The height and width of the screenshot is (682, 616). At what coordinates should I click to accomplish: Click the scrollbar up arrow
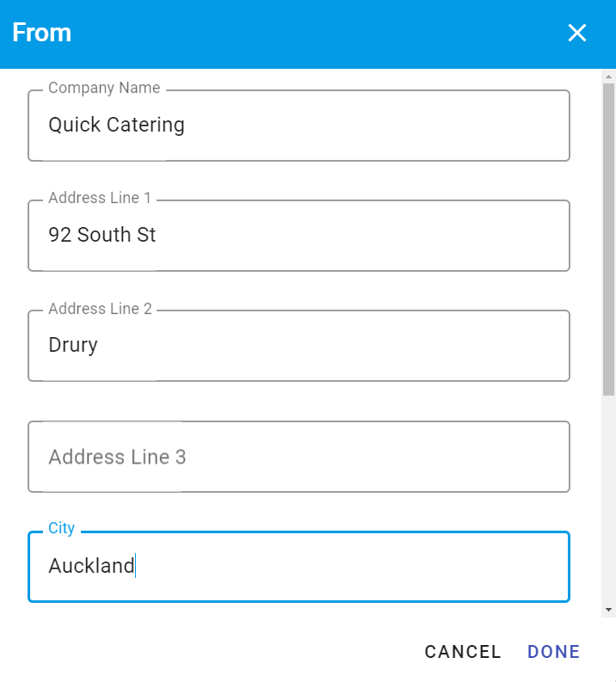point(608,76)
